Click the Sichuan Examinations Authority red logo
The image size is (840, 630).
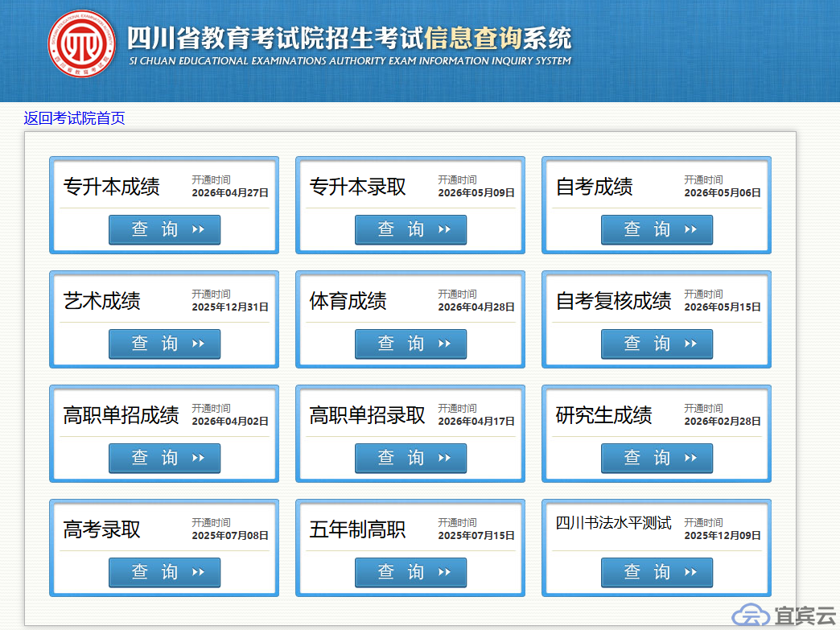click(x=81, y=43)
